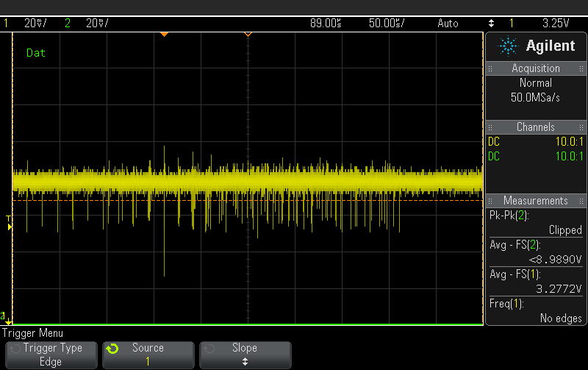The image size is (588, 370).
Task: Click the yellow trigger level T indicator
Action: pos(9,223)
